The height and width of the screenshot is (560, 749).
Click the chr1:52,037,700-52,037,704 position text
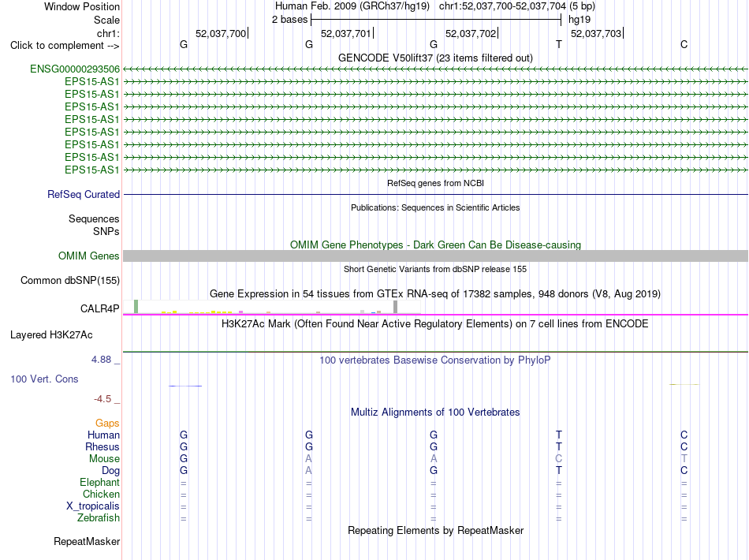pyautogui.click(x=502, y=6)
